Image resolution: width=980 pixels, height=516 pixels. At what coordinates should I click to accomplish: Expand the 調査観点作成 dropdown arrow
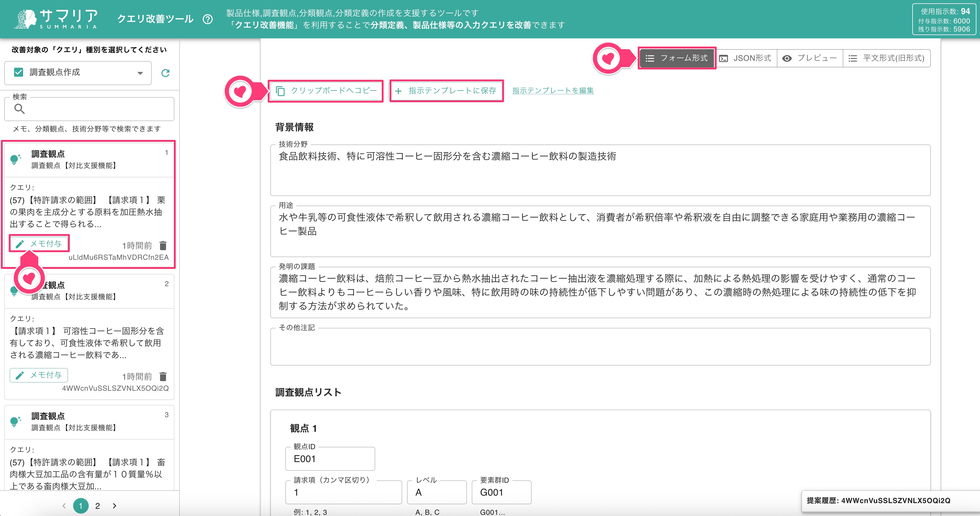click(140, 73)
